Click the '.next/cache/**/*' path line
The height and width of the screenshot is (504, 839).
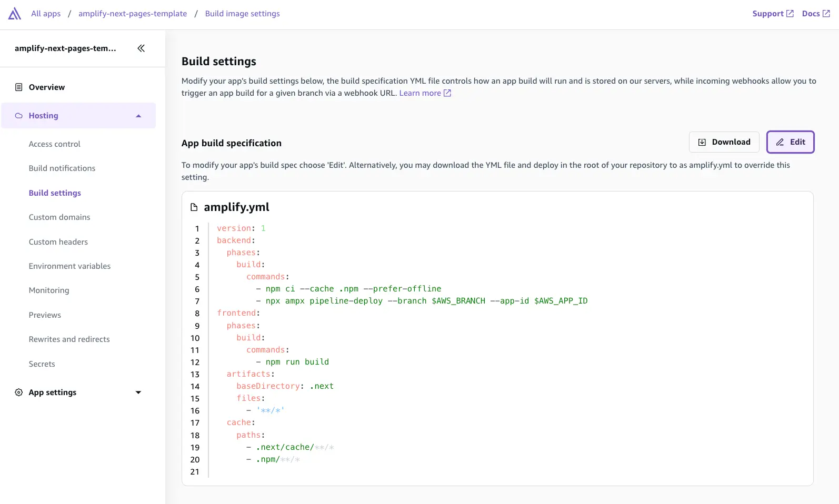point(290,447)
